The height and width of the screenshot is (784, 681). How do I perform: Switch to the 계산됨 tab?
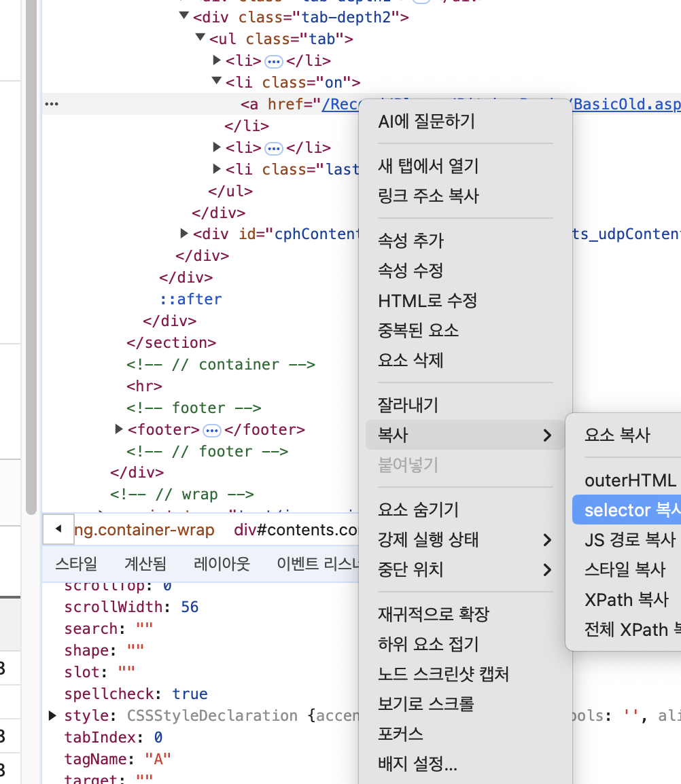[145, 564]
